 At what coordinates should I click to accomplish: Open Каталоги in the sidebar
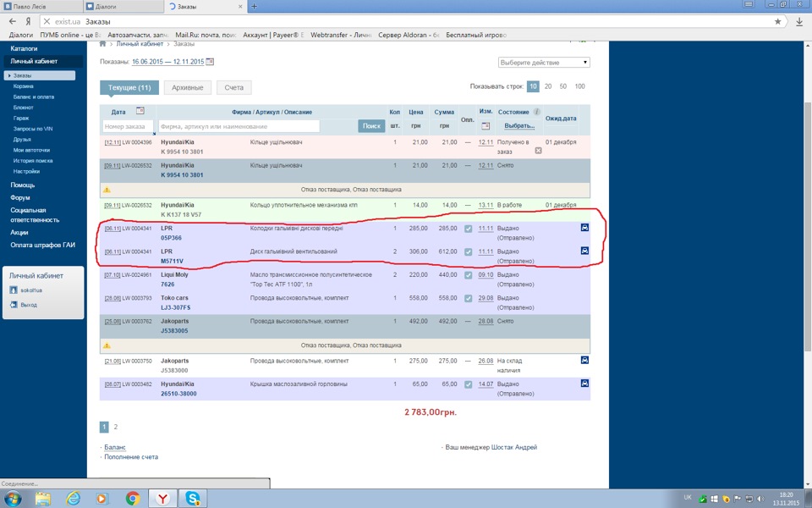click(24, 48)
